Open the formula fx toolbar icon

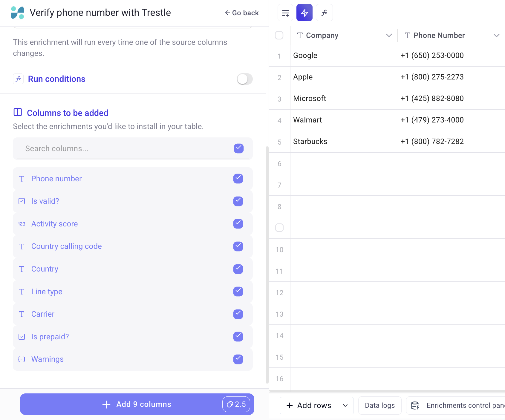click(324, 13)
